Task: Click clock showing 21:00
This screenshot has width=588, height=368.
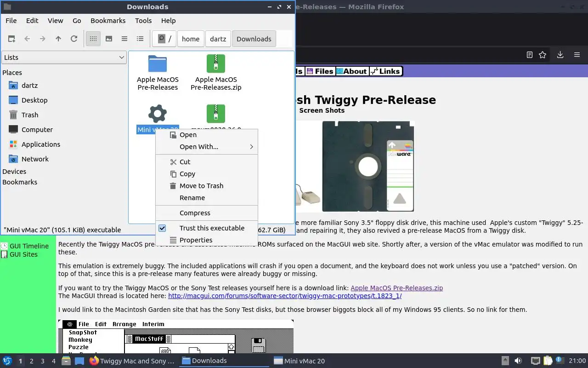Action: [x=577, y=361]
